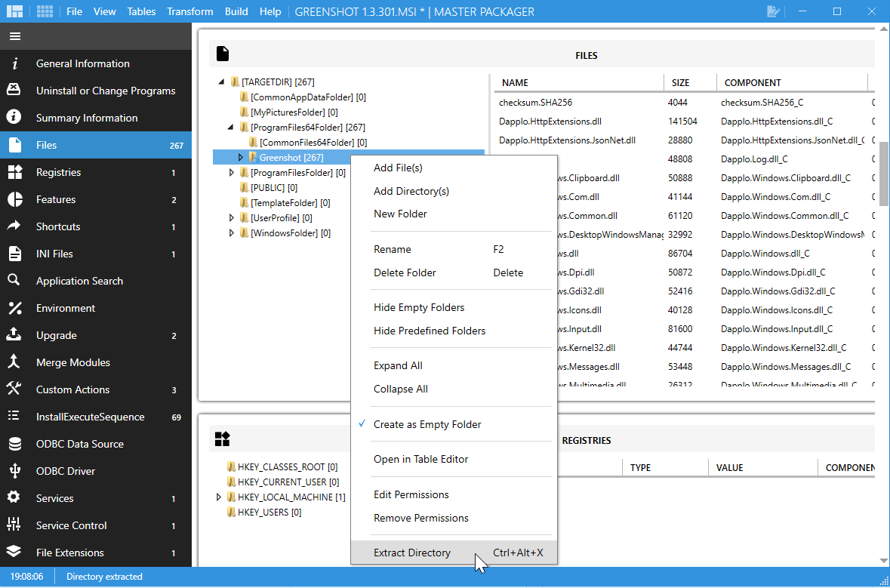
Task: Toggle Create as Empty Folder option
Action: click(x=427, y=424)
